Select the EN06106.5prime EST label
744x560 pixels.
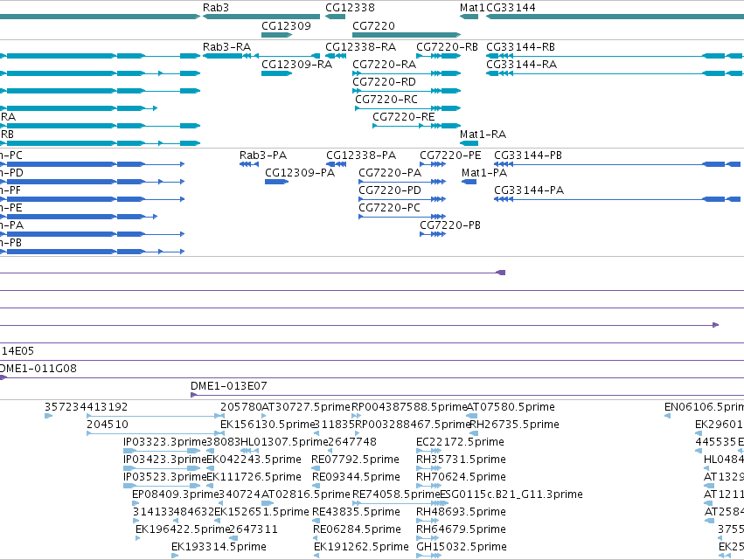(x=704, y=407)
